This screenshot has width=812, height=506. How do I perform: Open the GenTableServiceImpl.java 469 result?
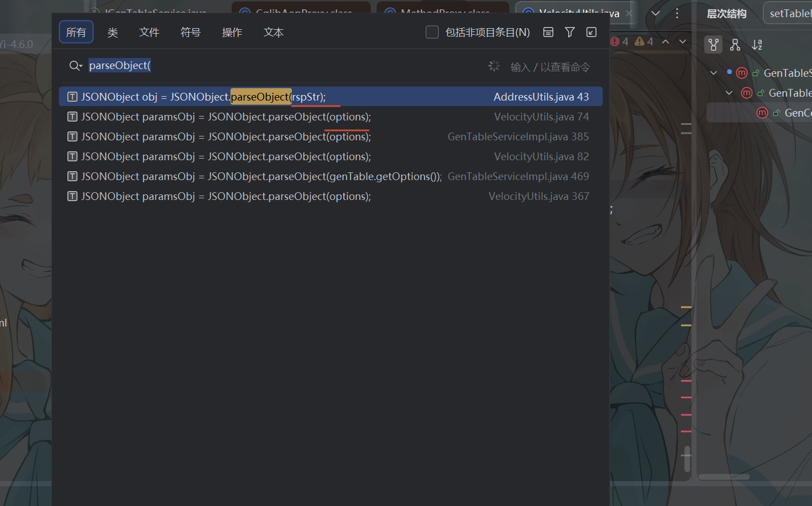coord(331,176)
